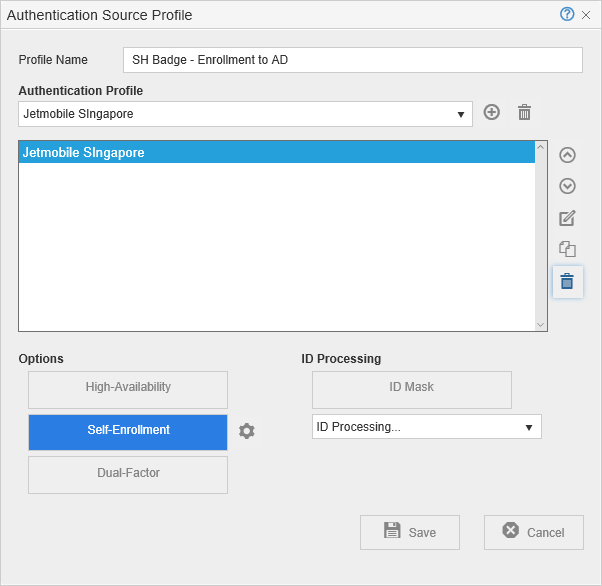The height and width of the screenshot is (586, 602).
Task: Click the help question mark icon
Action: [567, 15]
